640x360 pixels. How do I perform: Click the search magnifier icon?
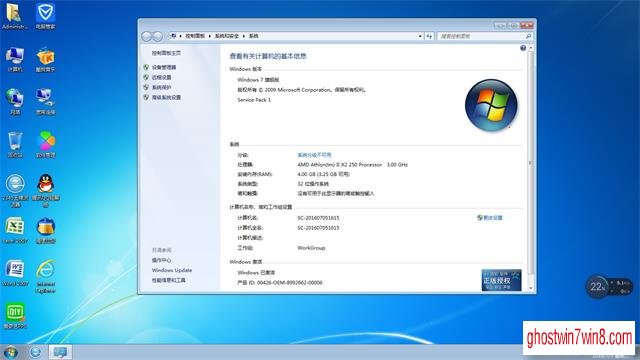[528, 36]
